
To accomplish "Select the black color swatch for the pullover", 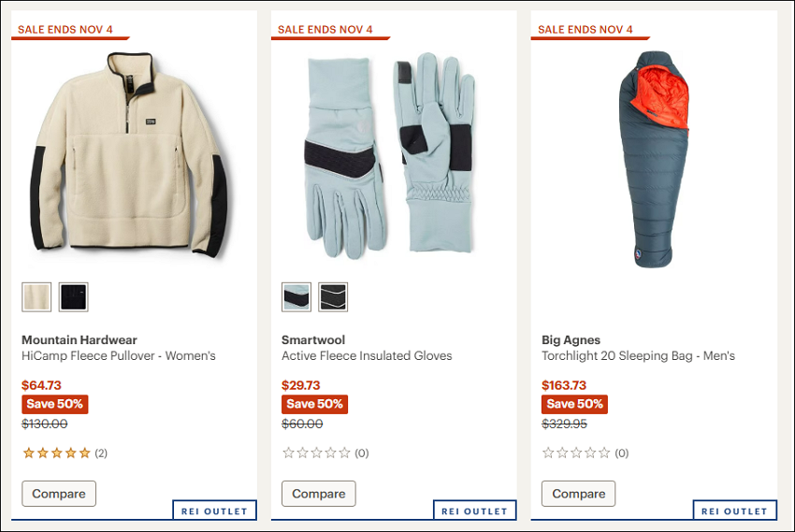I will 74,297.
